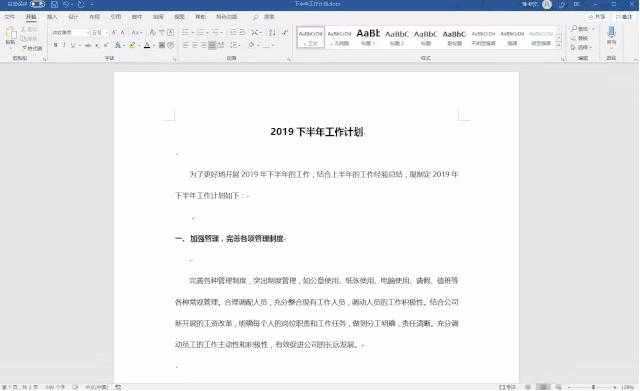This screenshot has height=391, width=640.
Task: Open the multilevel list icon
Action: tap(215, 32)
